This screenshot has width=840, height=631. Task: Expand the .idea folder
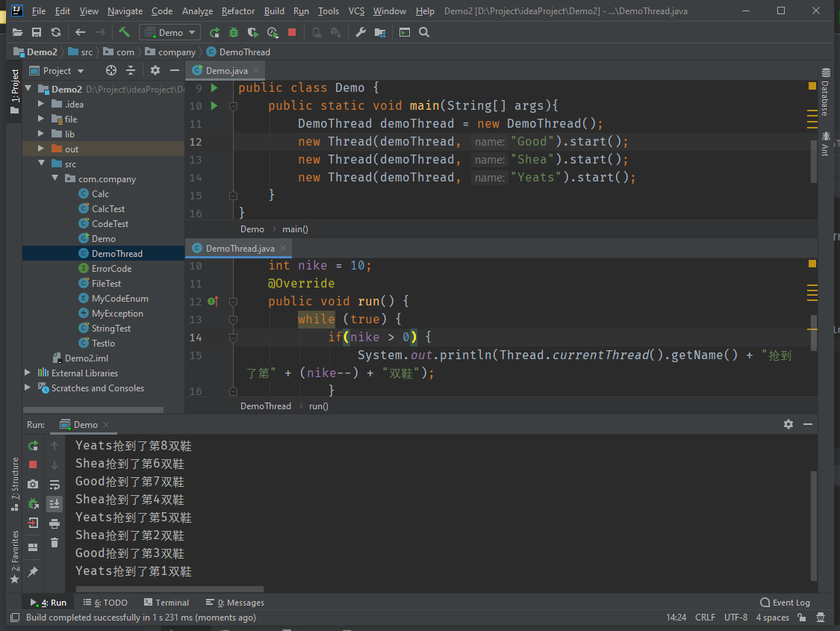tap(41, 103)
